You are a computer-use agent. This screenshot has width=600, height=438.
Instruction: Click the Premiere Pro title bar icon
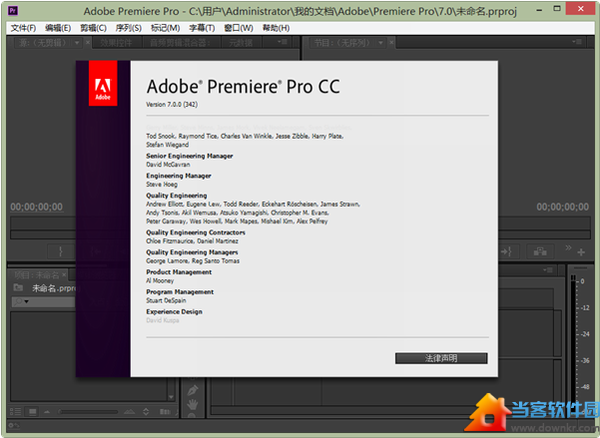[13, 10]
